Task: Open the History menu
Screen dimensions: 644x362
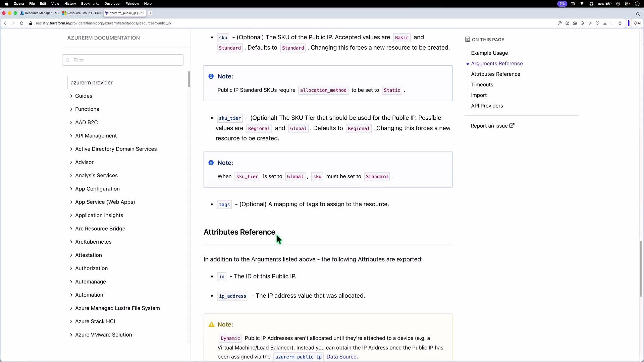Action: pos(70,4)
